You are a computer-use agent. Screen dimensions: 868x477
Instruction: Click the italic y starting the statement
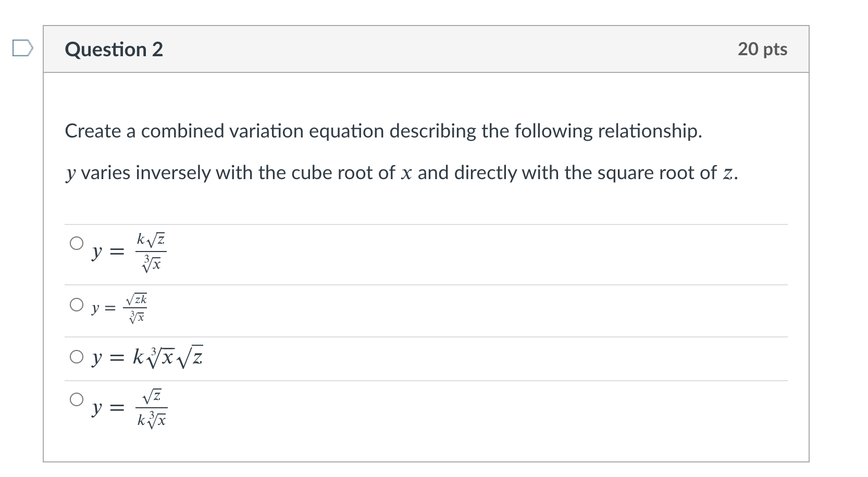(x=71, y=174)
